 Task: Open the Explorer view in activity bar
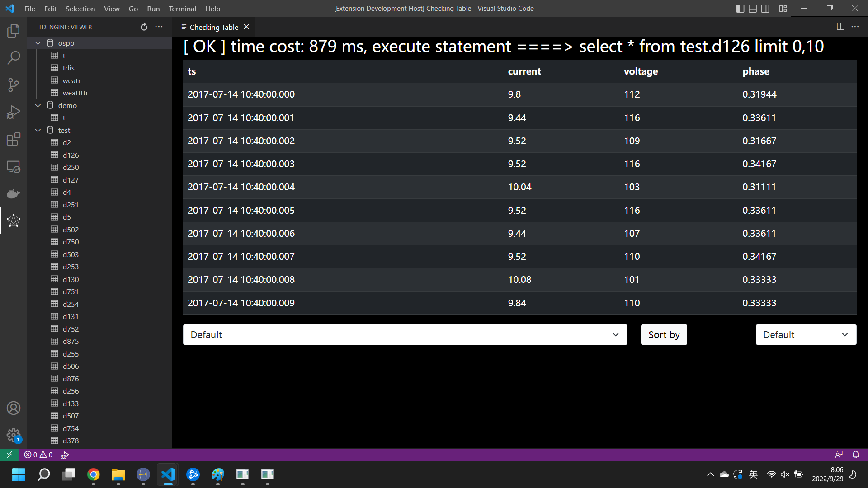click(x=14, y=31)
